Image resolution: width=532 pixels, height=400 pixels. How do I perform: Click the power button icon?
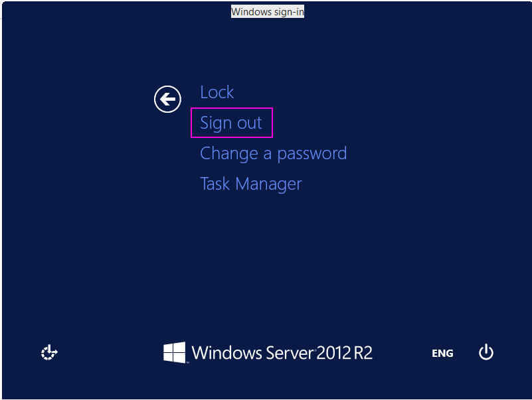tap(486, 352)
